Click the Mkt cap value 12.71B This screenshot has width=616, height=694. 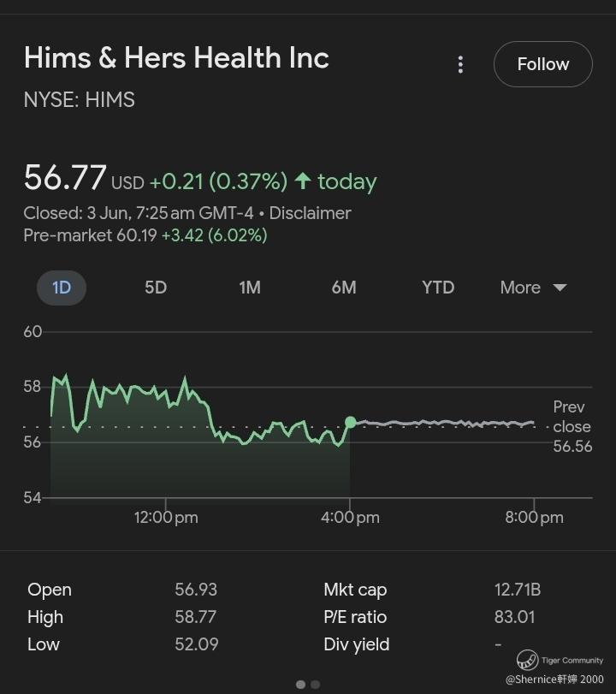[x=518, y=590]
